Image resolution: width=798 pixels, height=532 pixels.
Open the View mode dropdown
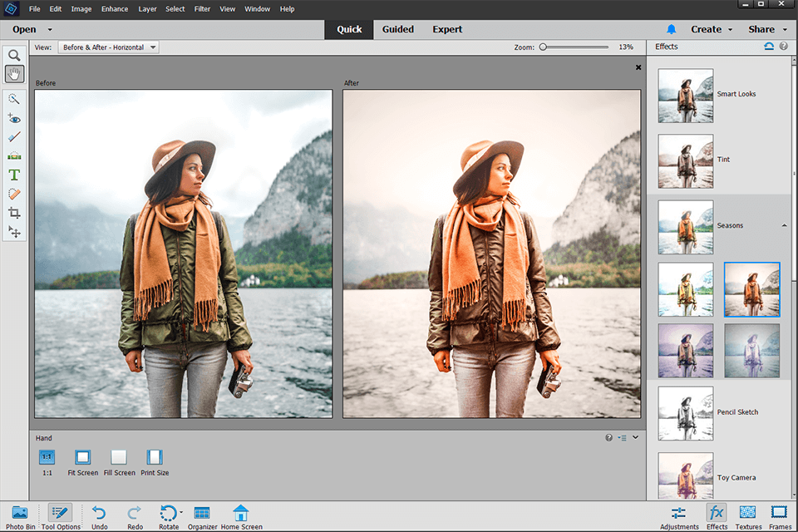pos(109,47)
